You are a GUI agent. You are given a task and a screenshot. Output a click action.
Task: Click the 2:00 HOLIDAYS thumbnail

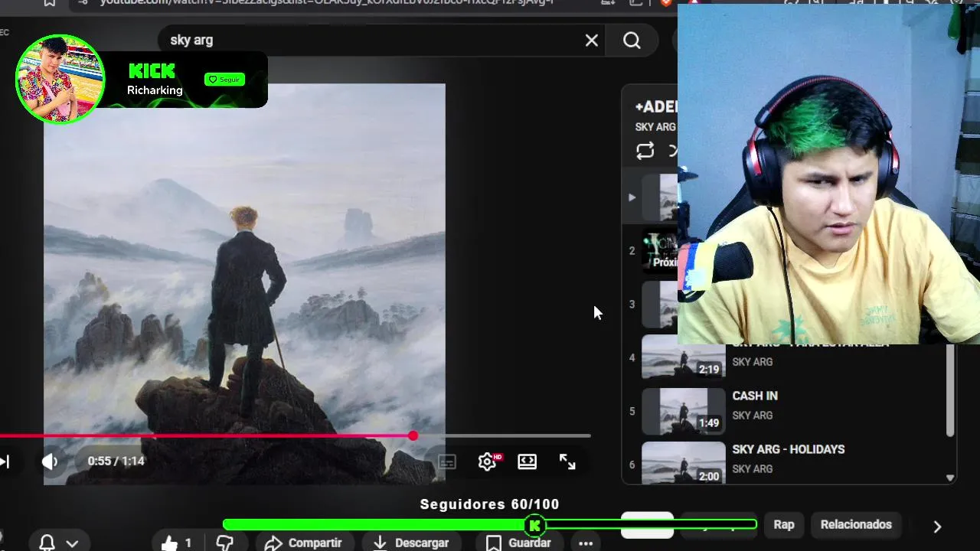click(x=683, y=463)
